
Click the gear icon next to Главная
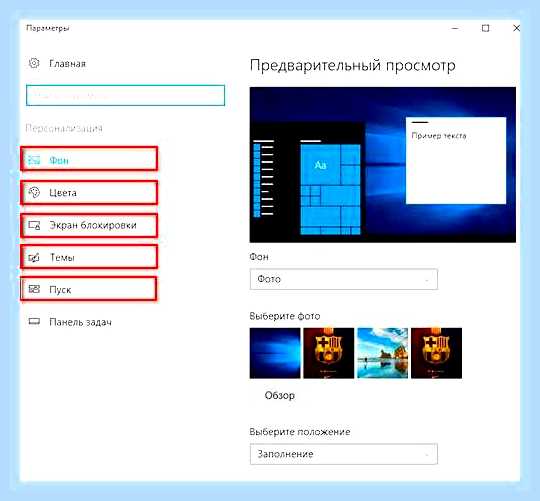tap(34, 63)
